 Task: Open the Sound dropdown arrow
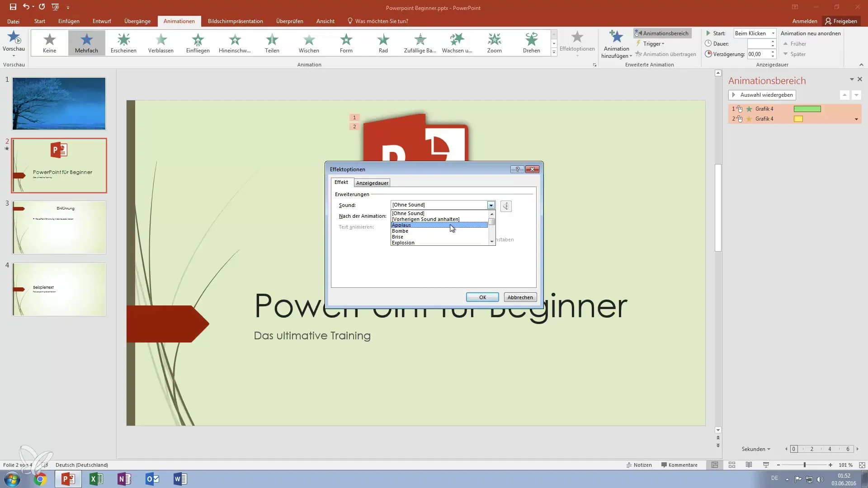coord(491,205)
